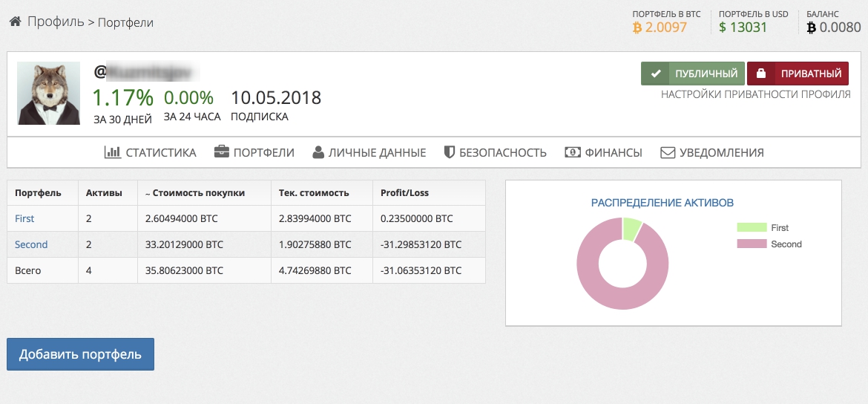Go to Профиль in the breadcrumb

click(x=56, y=22)
